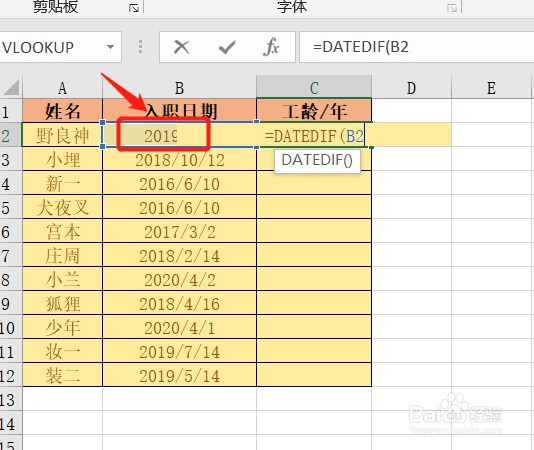Viewport: 534px width, 450px height.
Task: Open clipboard (剪贴板) dialog launcher
Action: [x=134, y=8]
